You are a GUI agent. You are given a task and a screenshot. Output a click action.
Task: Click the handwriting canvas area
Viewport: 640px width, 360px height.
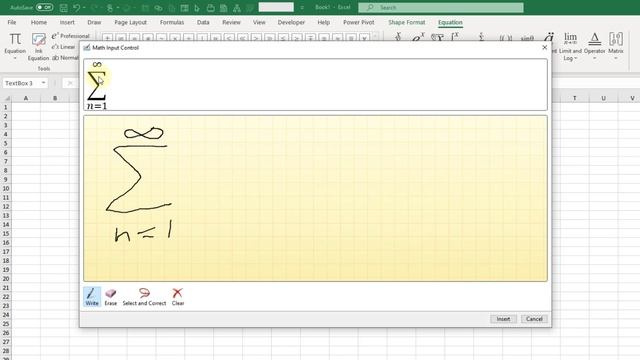(x=315, y=198)
